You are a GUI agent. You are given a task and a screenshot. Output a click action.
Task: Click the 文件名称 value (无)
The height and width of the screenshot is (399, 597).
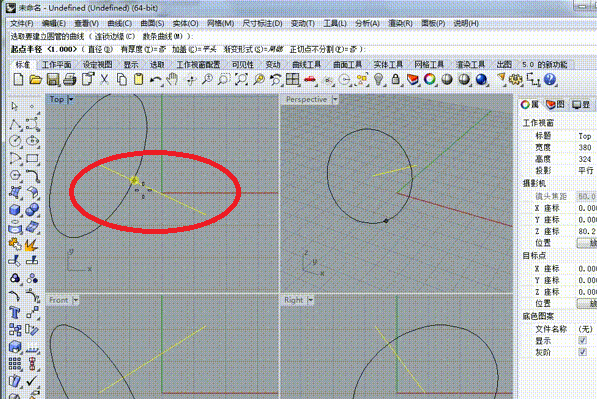click(586, 329)
